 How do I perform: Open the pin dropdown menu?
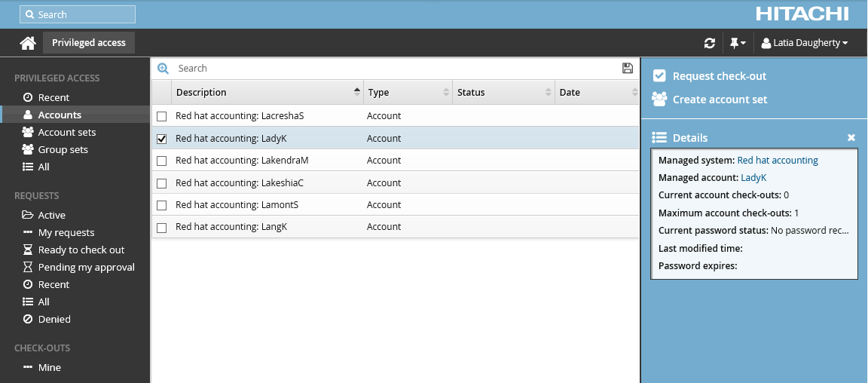tap(737, 43)
